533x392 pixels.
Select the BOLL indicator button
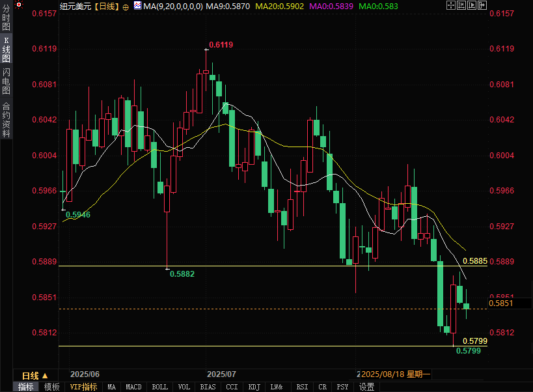159,387
